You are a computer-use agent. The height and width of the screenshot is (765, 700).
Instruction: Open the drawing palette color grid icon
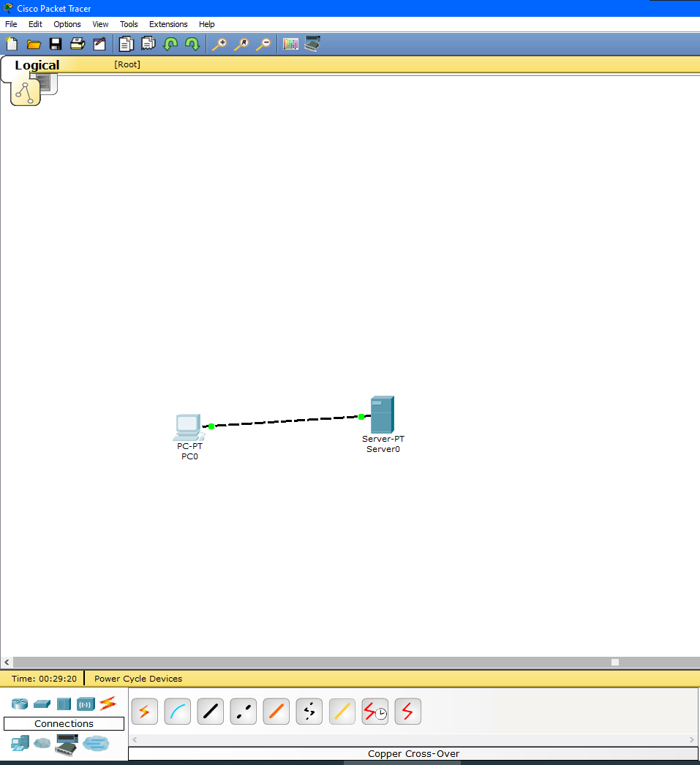click(x=290, y=45)
